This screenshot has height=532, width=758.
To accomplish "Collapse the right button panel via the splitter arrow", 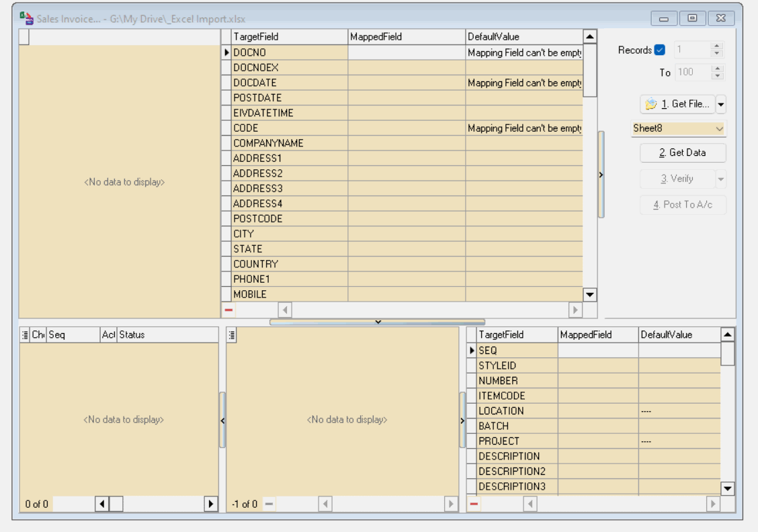I will click(601, 175).
